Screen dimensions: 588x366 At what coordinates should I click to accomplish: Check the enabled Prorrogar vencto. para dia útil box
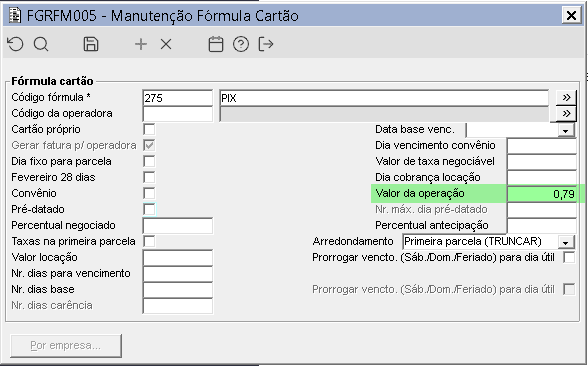point(569,258)
